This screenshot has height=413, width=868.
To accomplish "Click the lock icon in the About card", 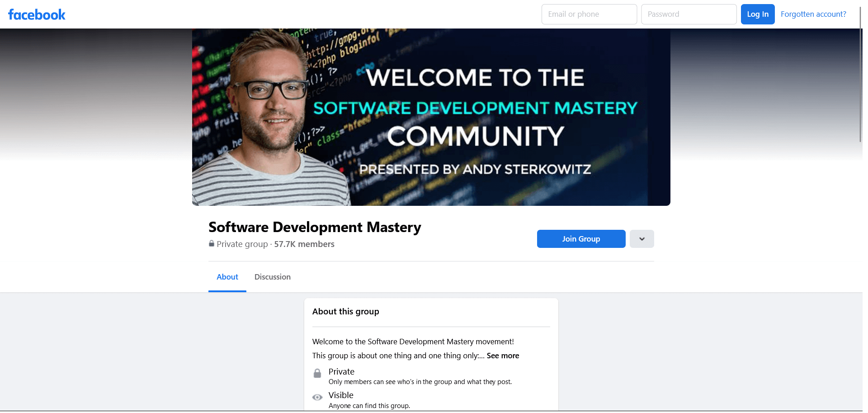I will (x=317, y=373).
